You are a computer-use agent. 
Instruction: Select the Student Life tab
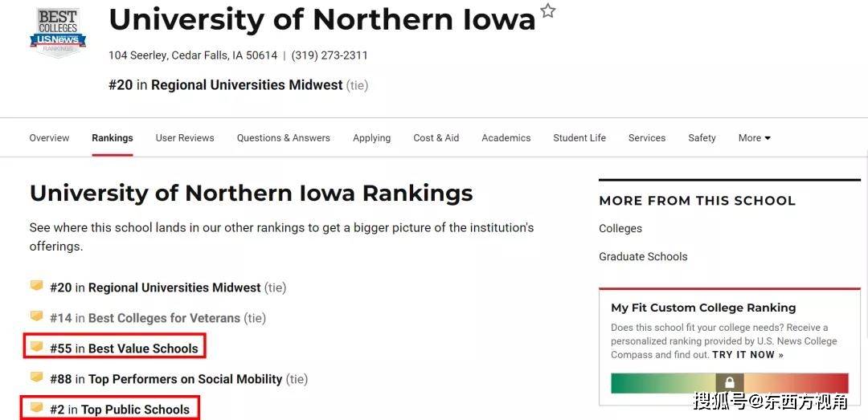[579, 138]
